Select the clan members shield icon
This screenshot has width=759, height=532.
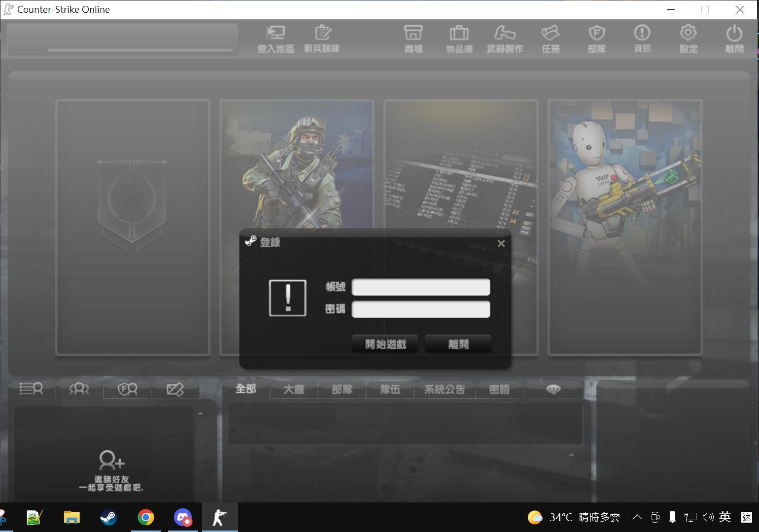(127, 389)
